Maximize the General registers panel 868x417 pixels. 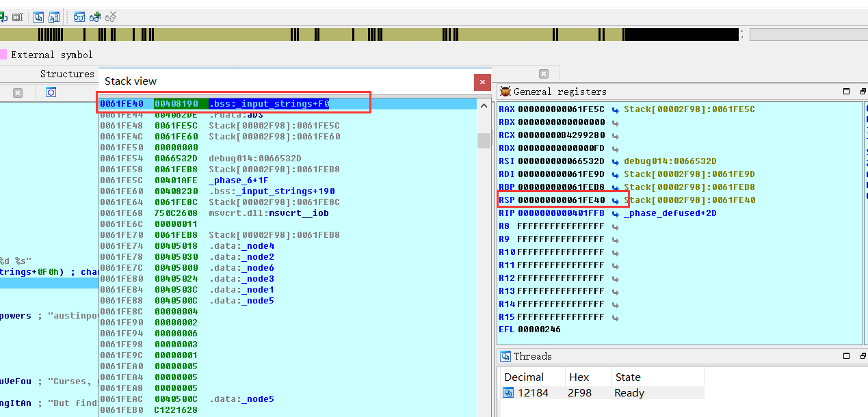846,92
